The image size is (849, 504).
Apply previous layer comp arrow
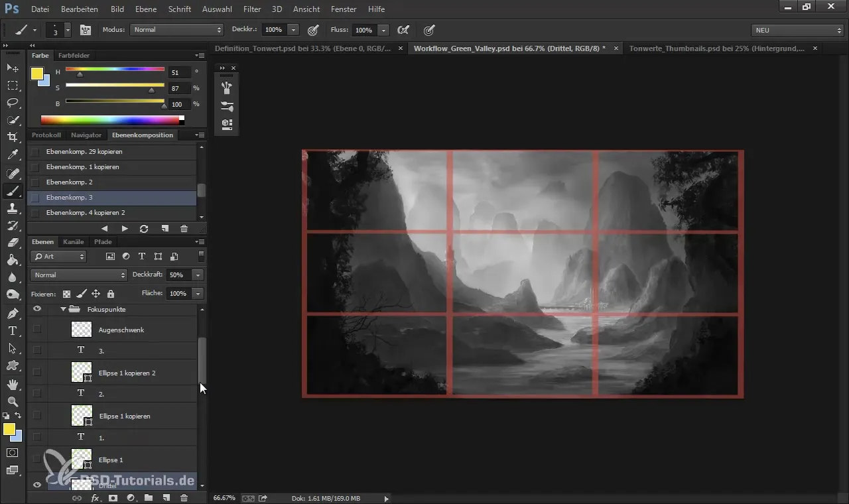coord(104,229)
